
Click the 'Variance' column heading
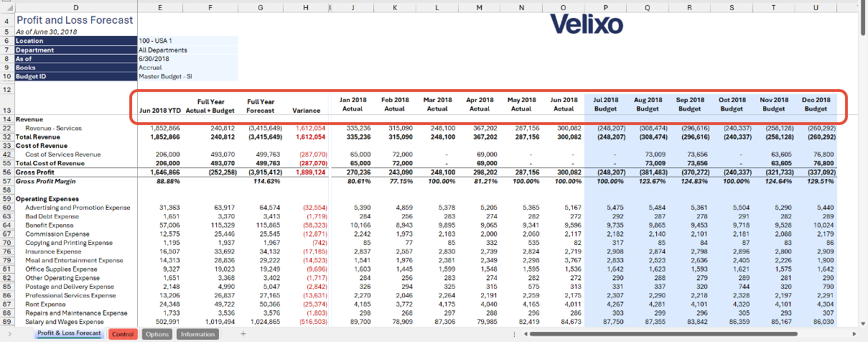[x=307, y=110]
